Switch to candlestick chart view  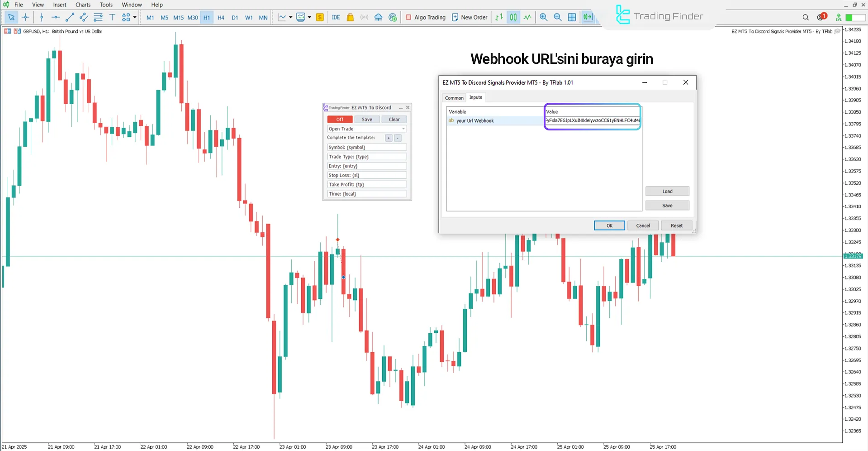[x=513, y=17]
